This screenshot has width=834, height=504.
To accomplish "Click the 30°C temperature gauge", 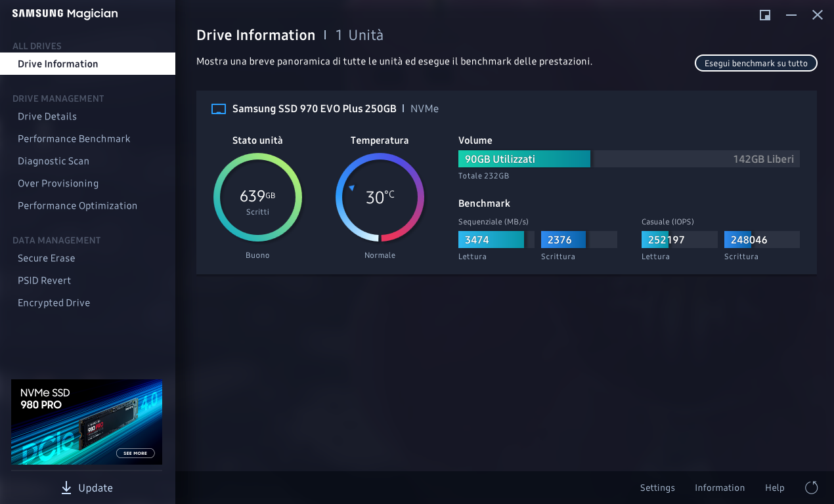I will click(x=380, y=198).
